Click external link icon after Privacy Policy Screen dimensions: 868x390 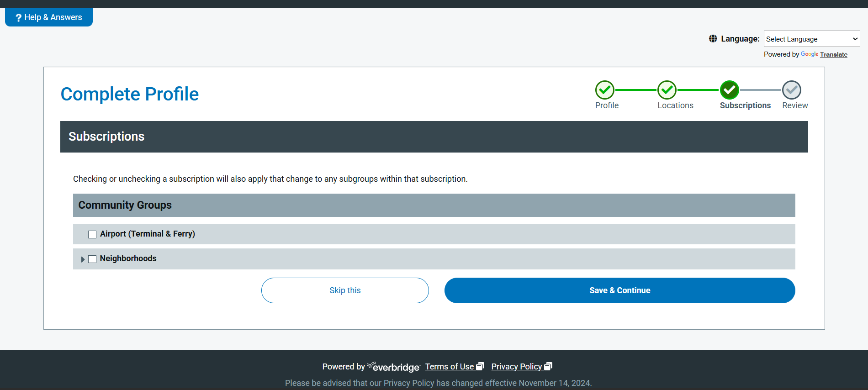(548, 366)
